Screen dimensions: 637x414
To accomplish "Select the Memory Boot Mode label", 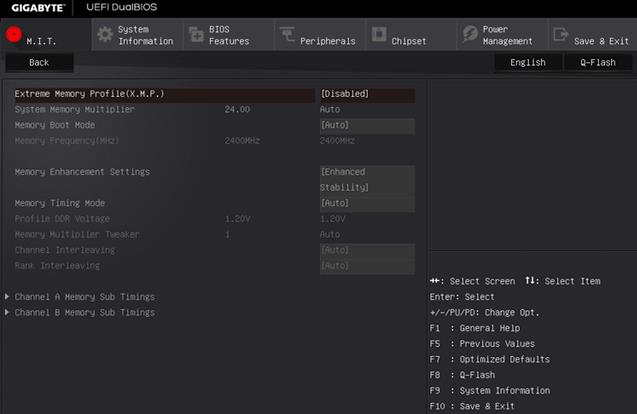I will (x=54, y=125).
